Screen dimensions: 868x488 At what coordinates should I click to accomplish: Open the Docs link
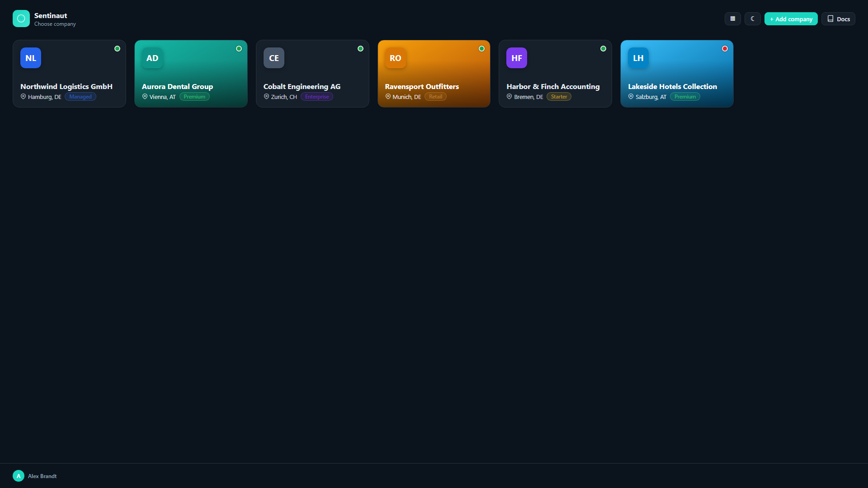pos(839,19)
